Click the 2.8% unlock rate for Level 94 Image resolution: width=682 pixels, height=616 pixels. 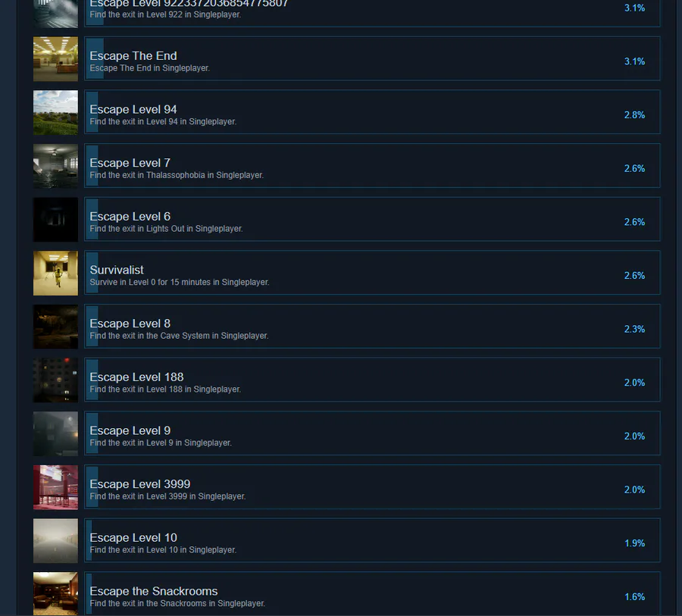tap(634, 115)
